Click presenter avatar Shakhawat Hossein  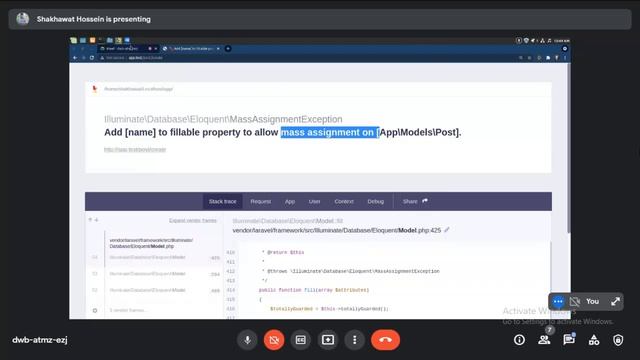pos(23,19)
